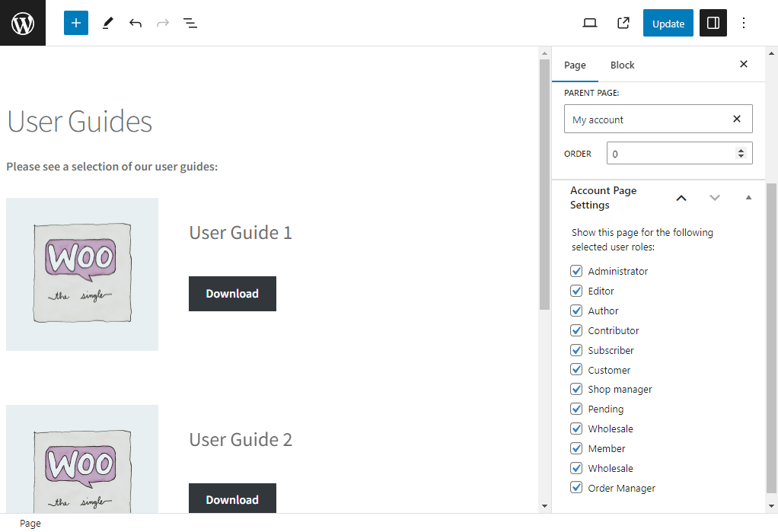Select the Tools pencil icon

107,23
